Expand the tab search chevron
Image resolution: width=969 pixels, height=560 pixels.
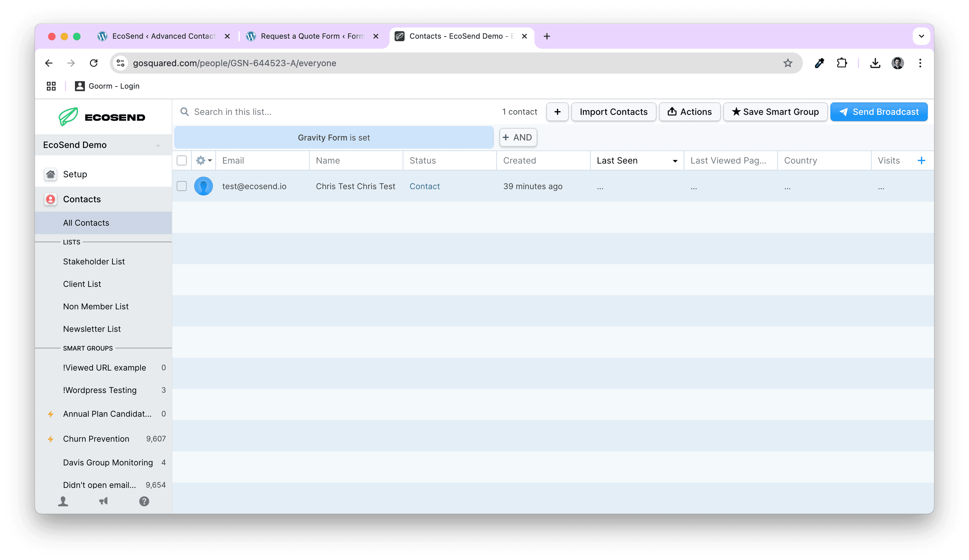(921, 36)
